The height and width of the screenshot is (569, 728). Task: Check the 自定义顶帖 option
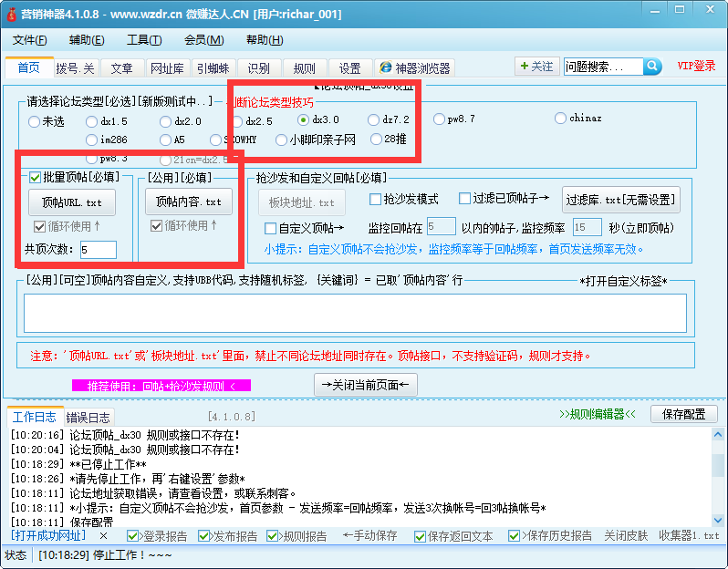270,228
